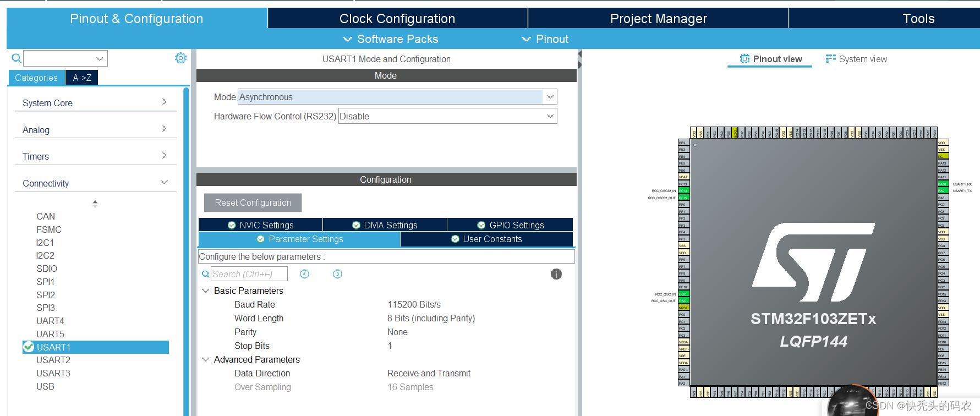This screenshot has height=416, width=980.
Task: Open the NVIC Settings tab
Action: click(260, 225)
